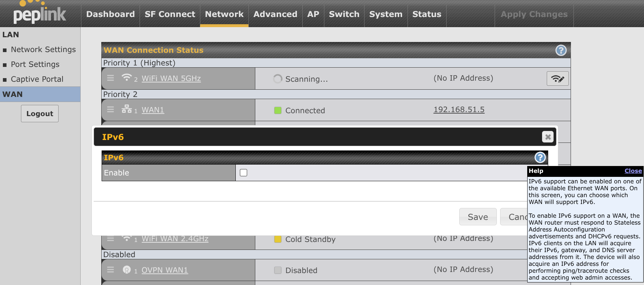Click the Wi-Fi edit icon for WiFi WAN 5GHz
The height and width of the screenshot is (285, 644).
(557, 78)
